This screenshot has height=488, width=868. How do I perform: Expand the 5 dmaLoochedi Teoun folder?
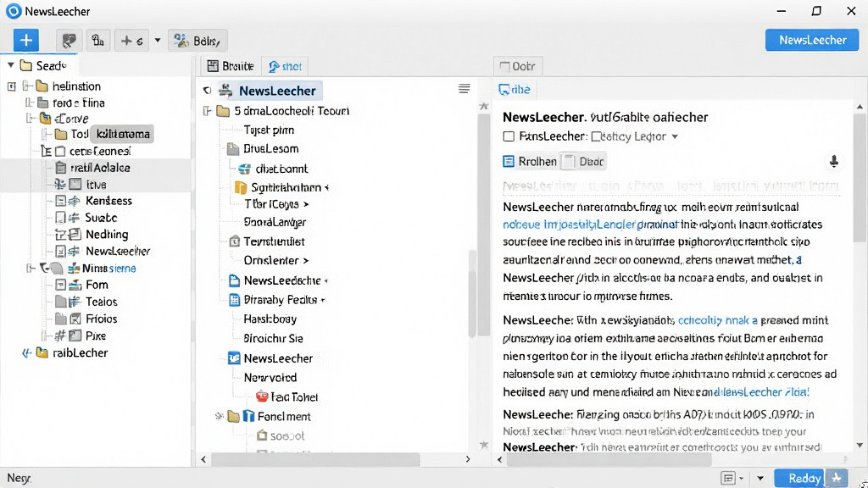pyautogui.click(x=207, y=111)
